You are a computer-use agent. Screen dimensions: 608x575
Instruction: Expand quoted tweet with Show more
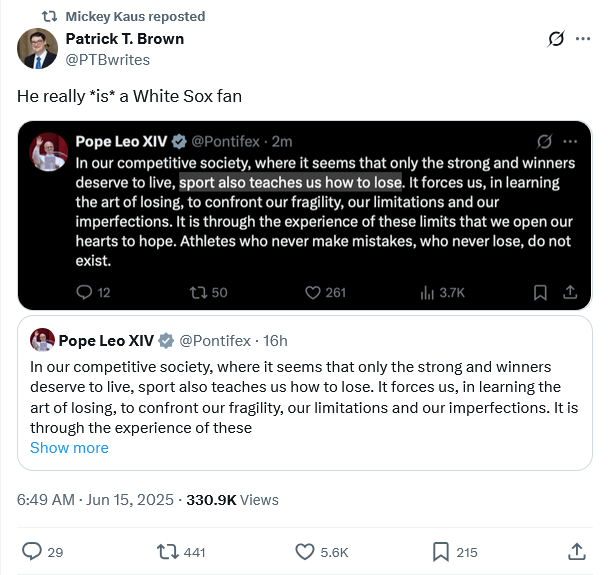point(69,448)
